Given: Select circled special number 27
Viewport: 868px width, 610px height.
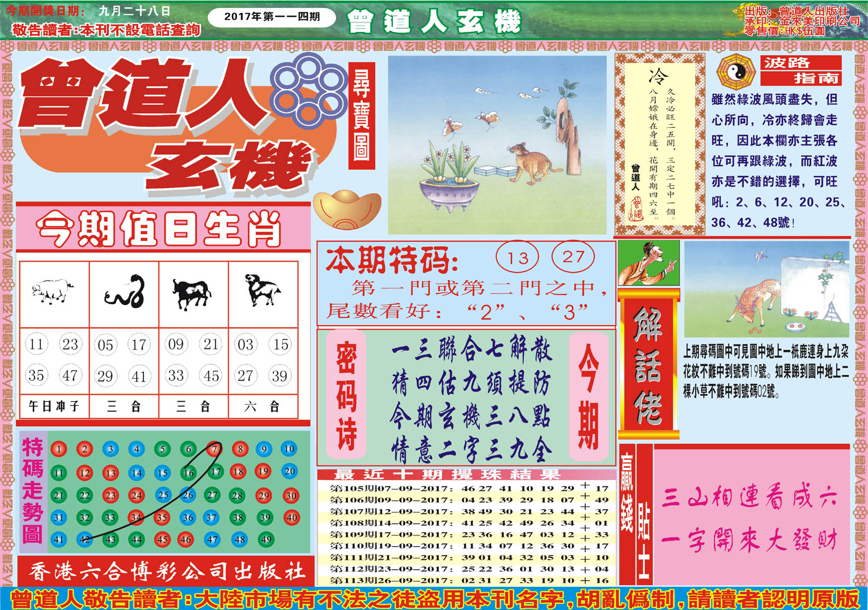Looking at the screenshot, I should point(573,257).
